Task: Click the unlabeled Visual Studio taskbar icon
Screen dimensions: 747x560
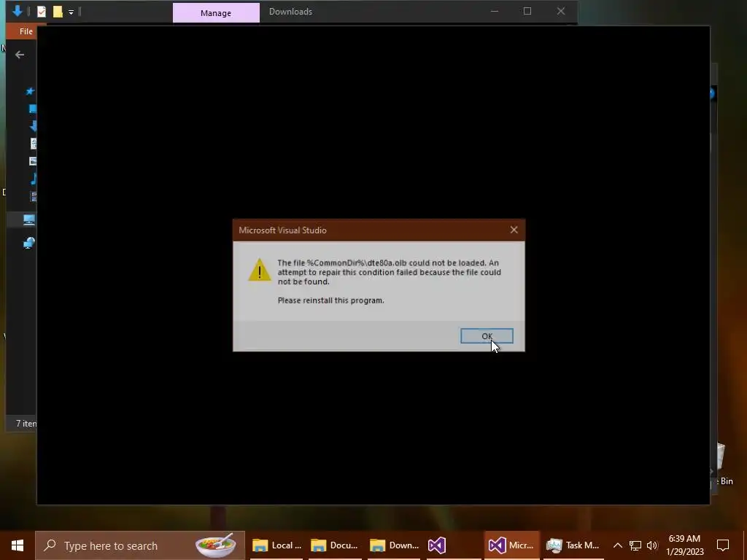Action: [x=437, y=545]
